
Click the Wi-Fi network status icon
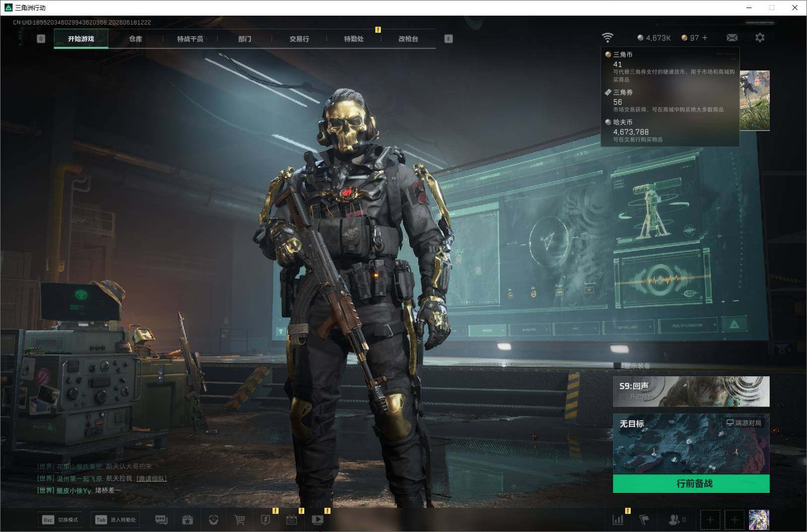(x=608, y=38)
